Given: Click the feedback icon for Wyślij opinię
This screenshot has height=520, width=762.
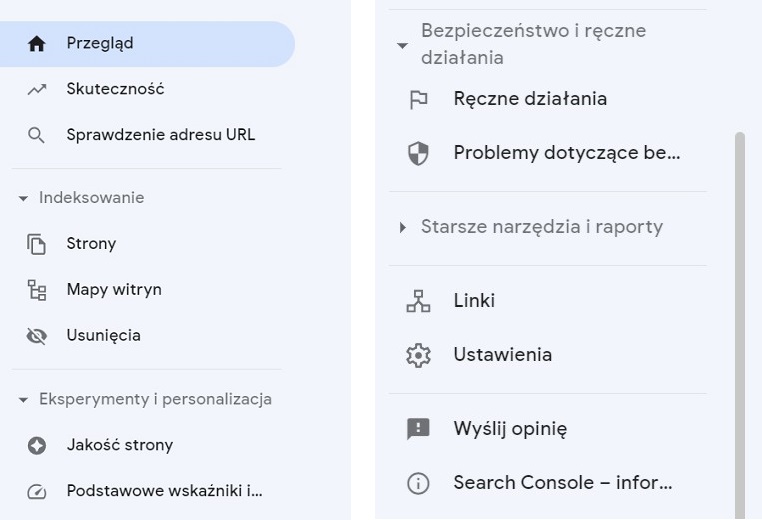Looking at the screenshot, I should click(418, 429).
